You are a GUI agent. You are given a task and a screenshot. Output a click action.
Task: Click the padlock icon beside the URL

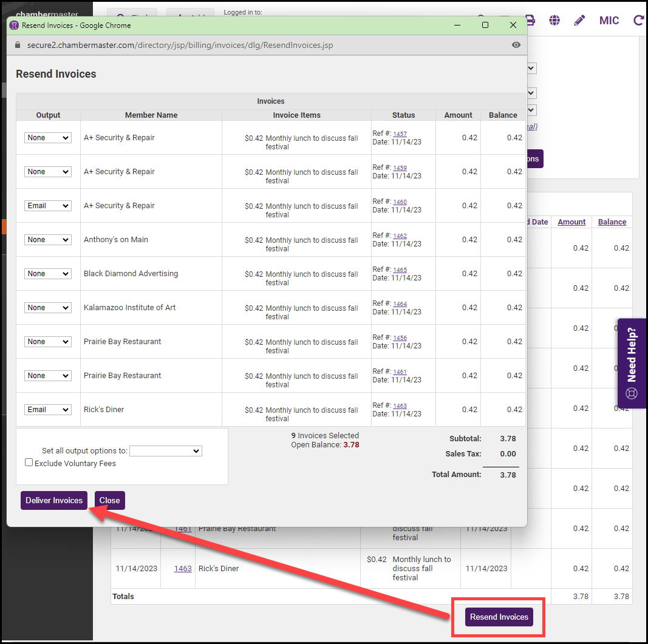point(17,45)
